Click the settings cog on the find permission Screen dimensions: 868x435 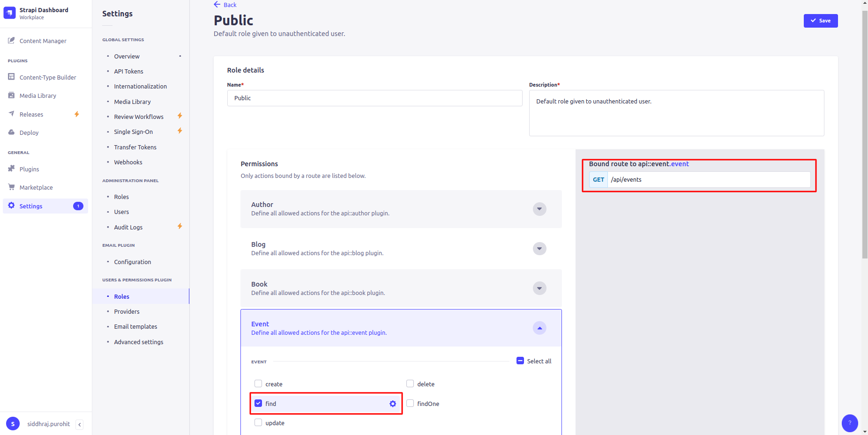(392, 403)
